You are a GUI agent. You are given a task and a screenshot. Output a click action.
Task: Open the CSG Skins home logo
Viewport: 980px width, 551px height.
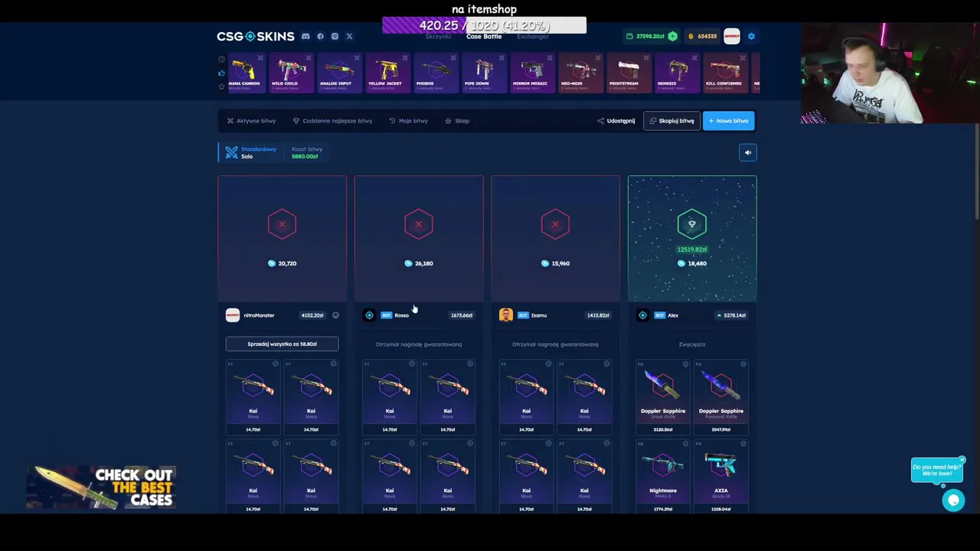coord(255,36)
